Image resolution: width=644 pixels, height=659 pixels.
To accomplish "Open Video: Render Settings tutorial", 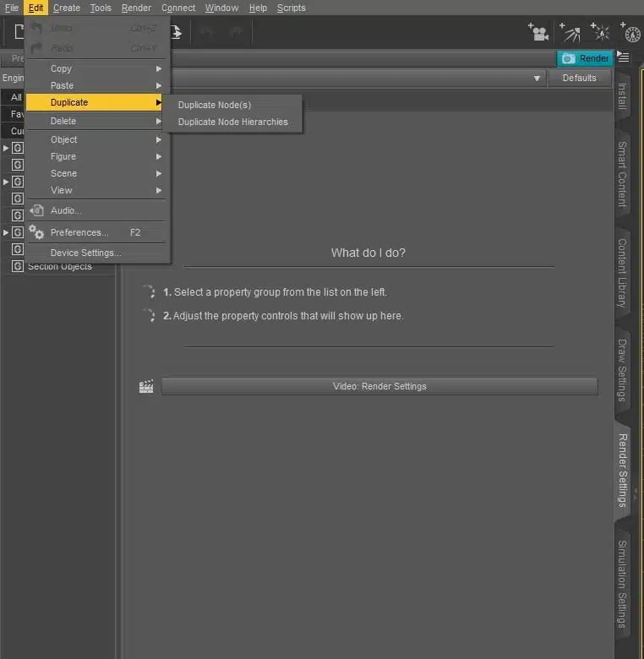I will pyautogui.click(x=379, y=386).
